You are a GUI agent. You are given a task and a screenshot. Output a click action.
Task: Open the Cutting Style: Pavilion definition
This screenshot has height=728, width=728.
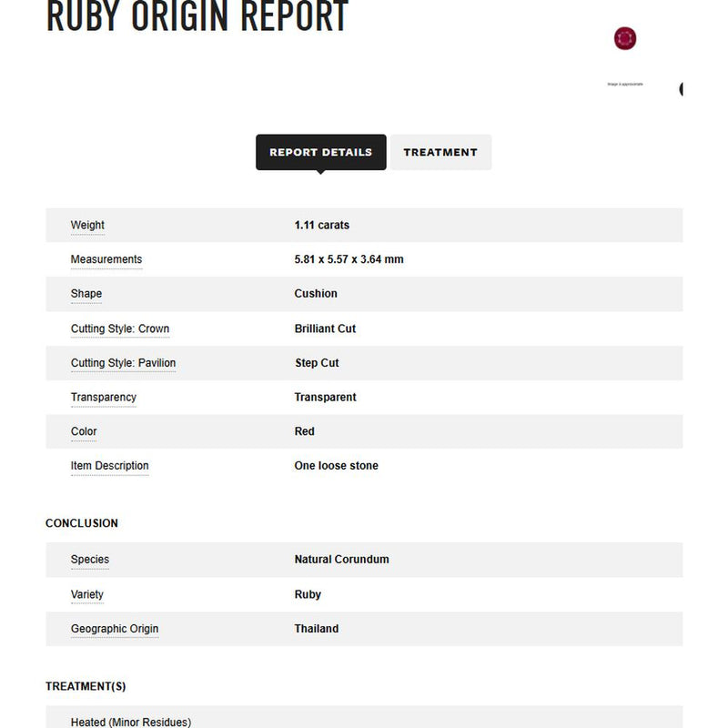click(124, 363)
